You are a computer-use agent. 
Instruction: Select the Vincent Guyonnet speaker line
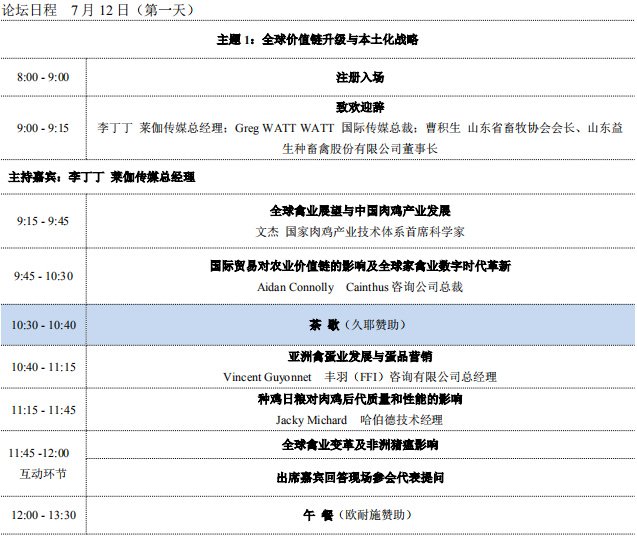point(359,377)
